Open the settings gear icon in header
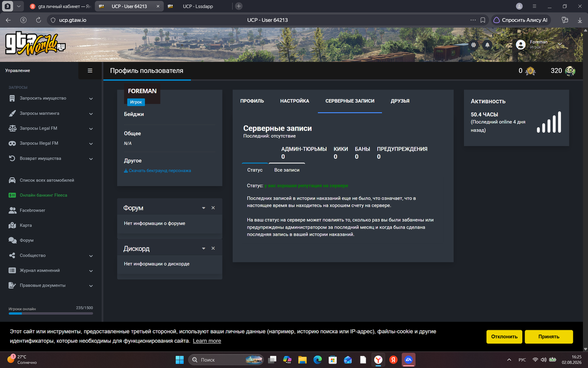The width and height of the screenshot is (588, 368). (474, 45)
